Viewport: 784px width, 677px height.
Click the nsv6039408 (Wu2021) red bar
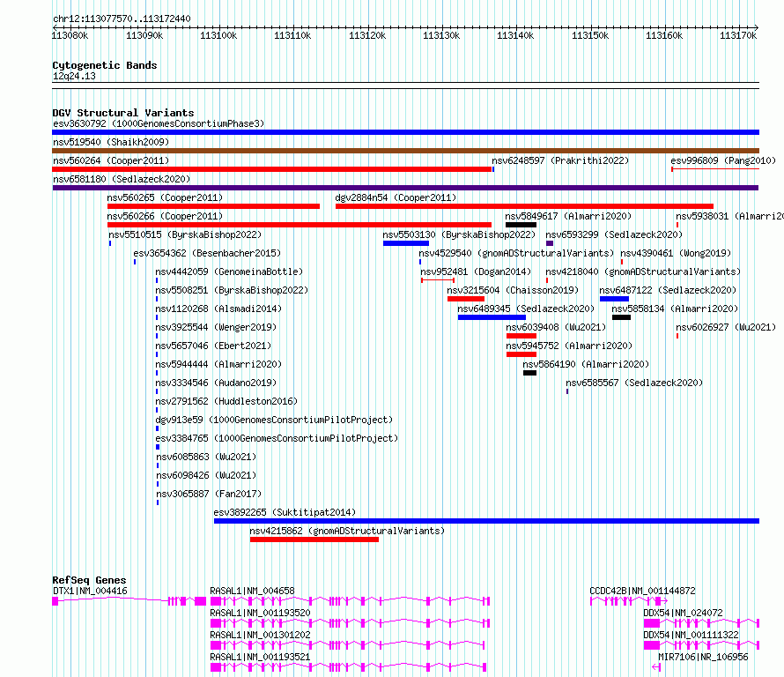pyautogui.click(x=521, y=336)
